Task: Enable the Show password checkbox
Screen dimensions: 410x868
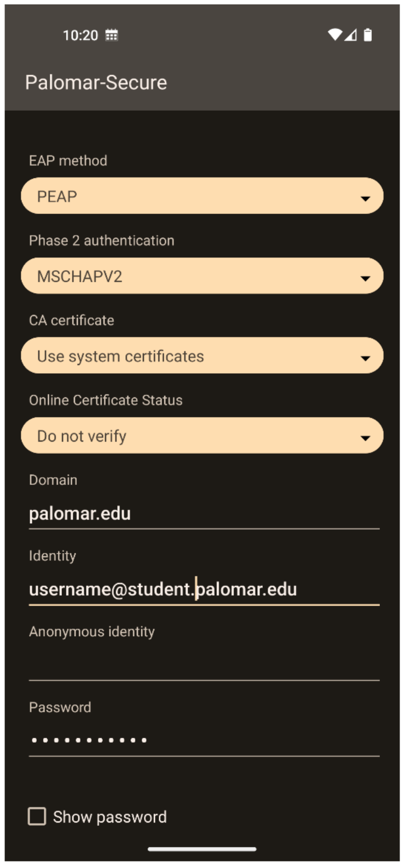Action: (37, 816)
